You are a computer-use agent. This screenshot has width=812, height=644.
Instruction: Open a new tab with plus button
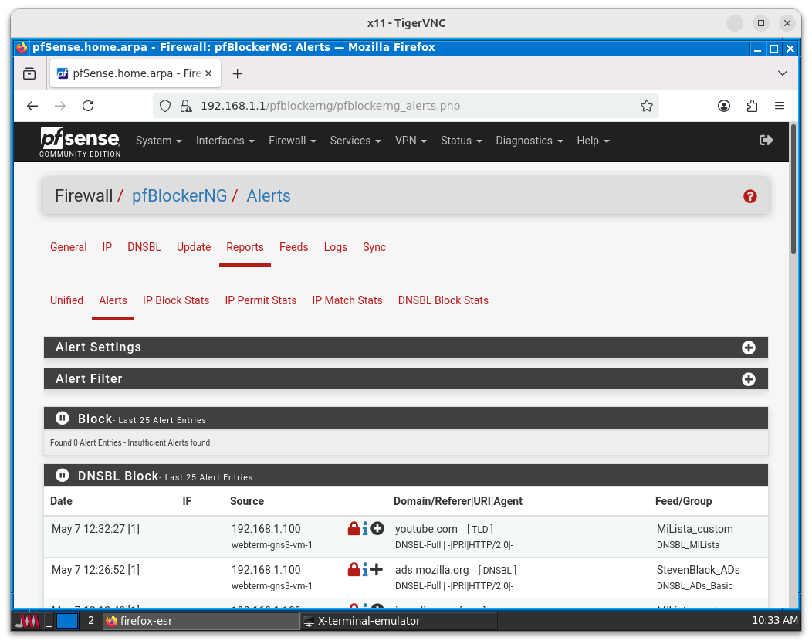[x=237, y=74]
